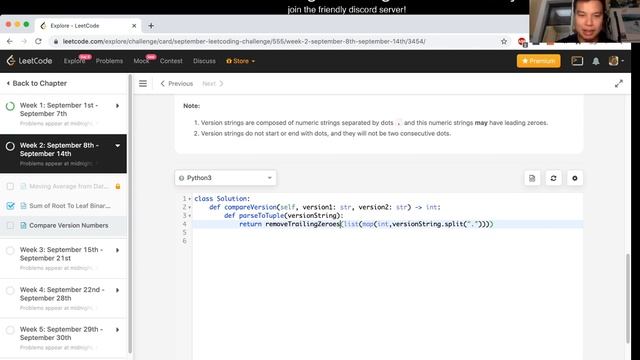Toggle Compare Version Numbers checkbox

[10, 225]
